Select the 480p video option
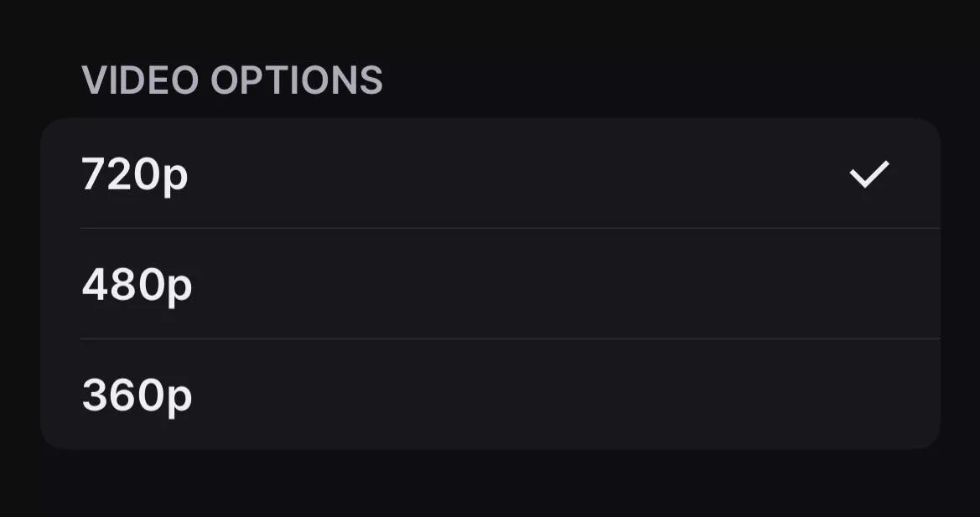This screenshot has width=980, height=517. tap(490, 285)
